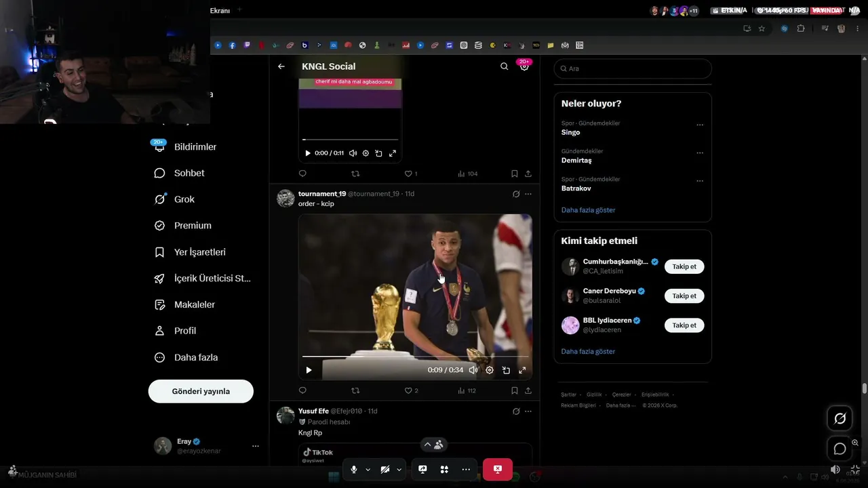
Task: Open settings gear of the 0:34 video
Action: tap(490, 370)
